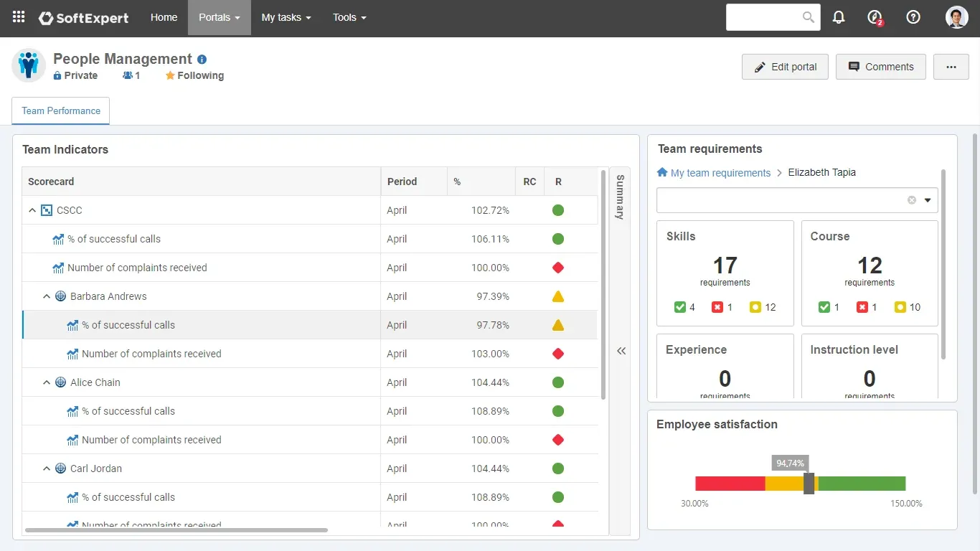Sort by the Scorecard column header
The width and height of the screenshot is (980, 551).
[x=202, y=182]
